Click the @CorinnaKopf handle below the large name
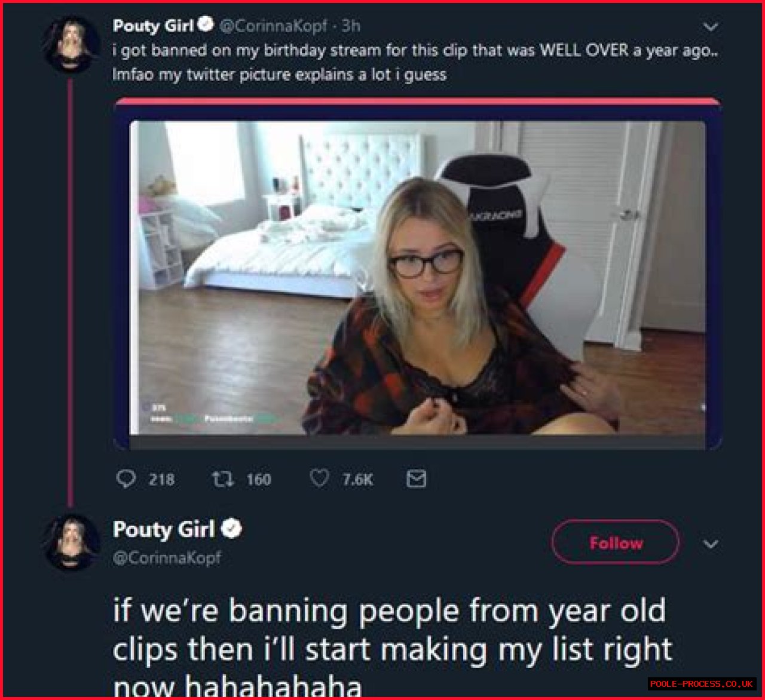This screenshot has height=700, width=765. pos(167,558)
